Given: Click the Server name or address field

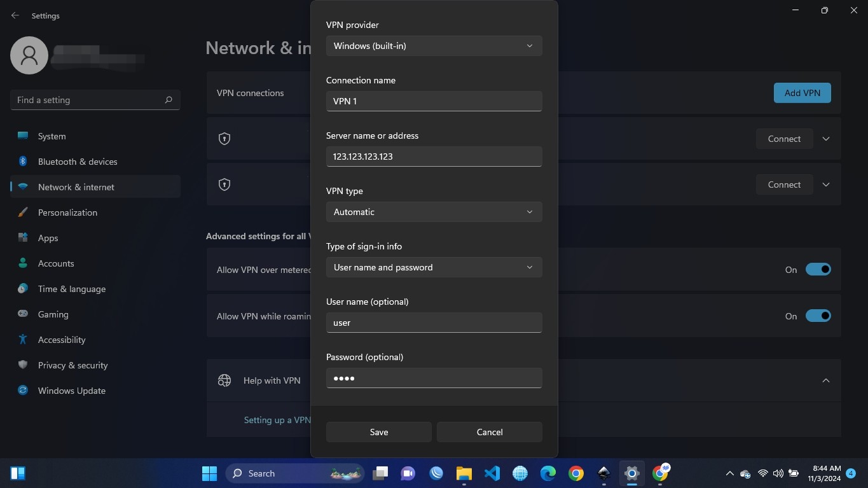Looking at the screenshot, I should (434, 157).
